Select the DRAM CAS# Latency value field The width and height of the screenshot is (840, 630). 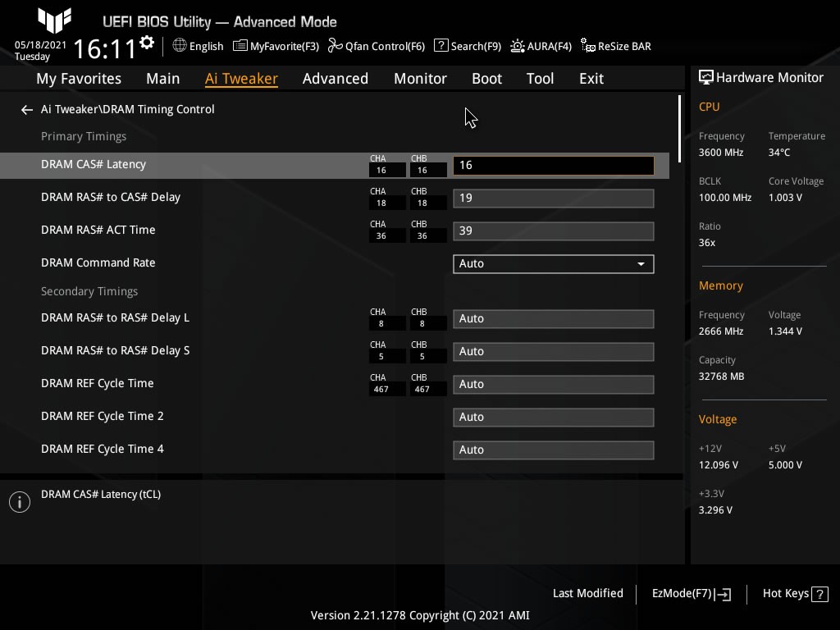(553, 165)
